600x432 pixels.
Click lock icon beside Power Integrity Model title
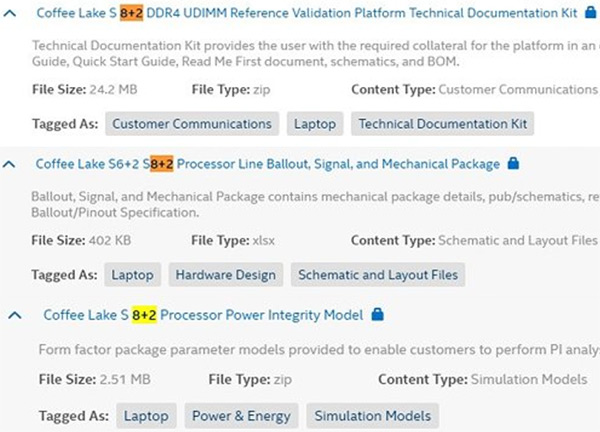[x=377, y=314]
